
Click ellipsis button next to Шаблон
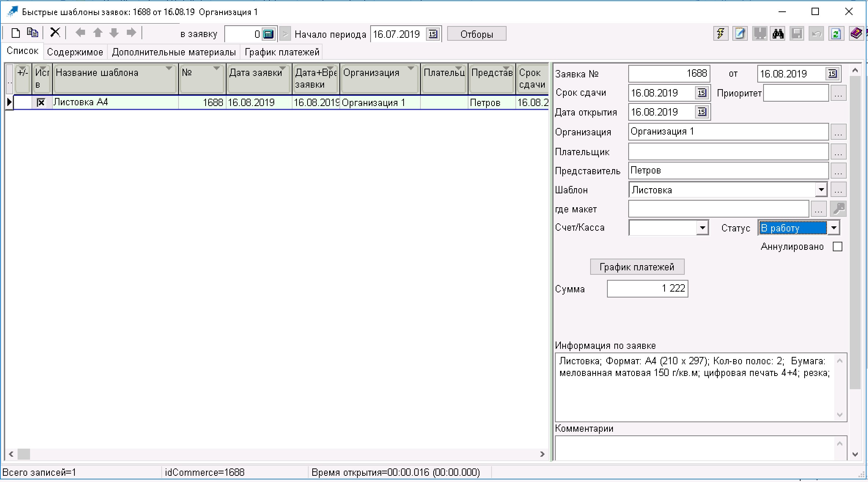click(838, 190)
